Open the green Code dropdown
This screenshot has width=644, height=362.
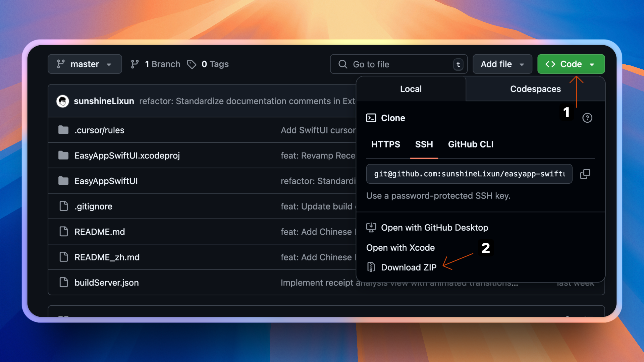[571, 64]
